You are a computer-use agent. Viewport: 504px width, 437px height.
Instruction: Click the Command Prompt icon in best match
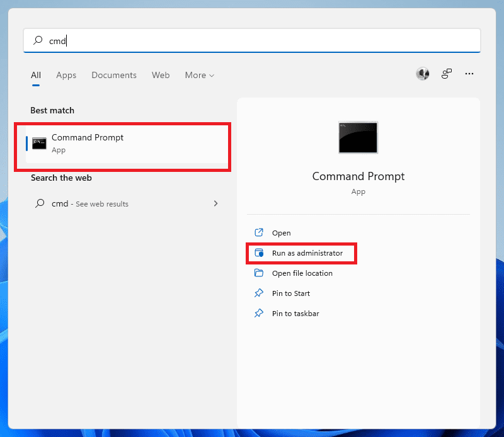pyautogui.click(x=39, y=144)
